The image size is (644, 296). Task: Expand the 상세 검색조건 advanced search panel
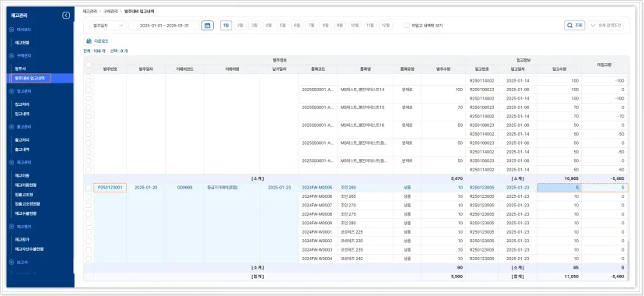tap(605, 26)
